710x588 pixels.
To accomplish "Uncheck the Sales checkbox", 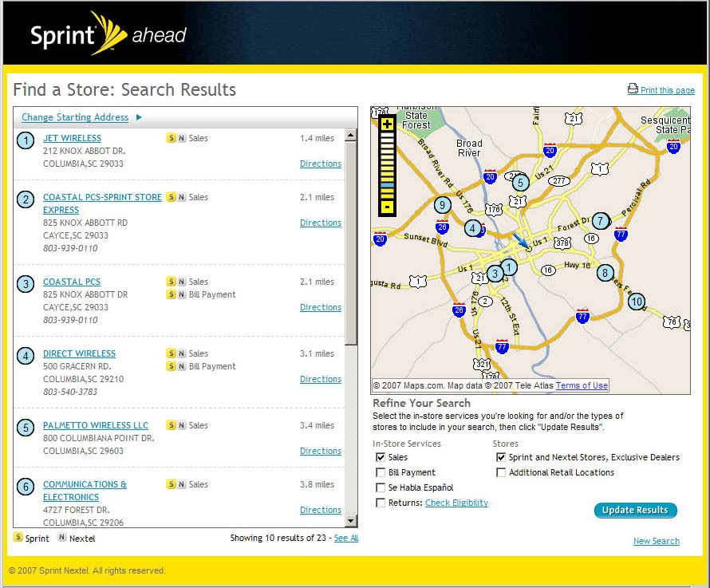I will 381,457.
